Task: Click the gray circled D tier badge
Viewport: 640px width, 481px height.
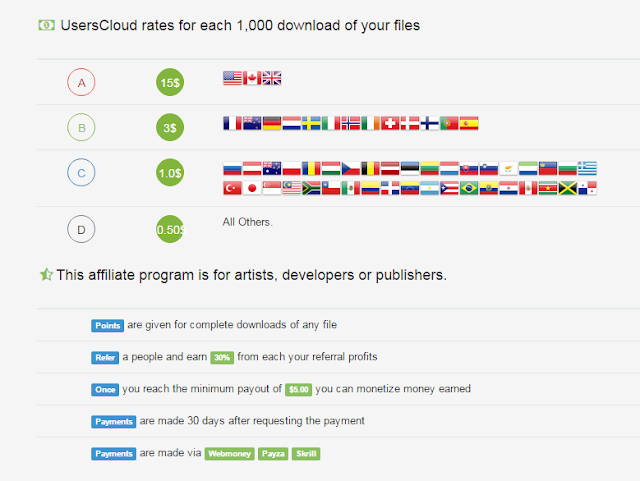Action: tap(81, 229)
